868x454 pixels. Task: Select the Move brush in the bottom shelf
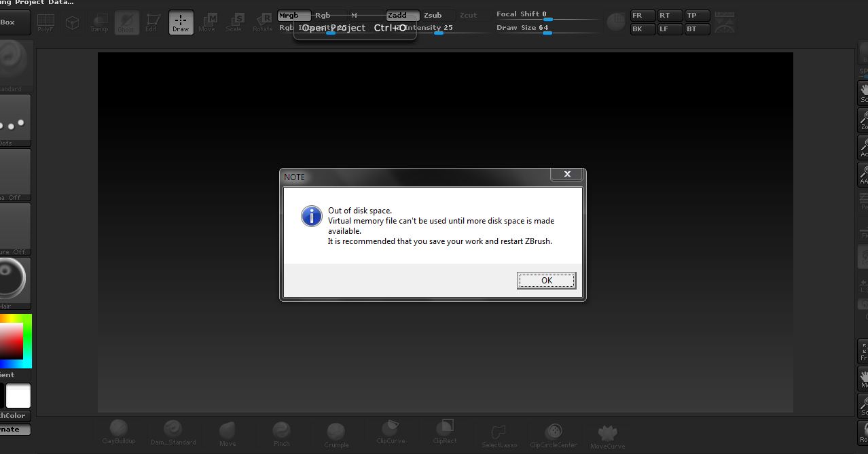pyautogui.click(x=228, y=434)
